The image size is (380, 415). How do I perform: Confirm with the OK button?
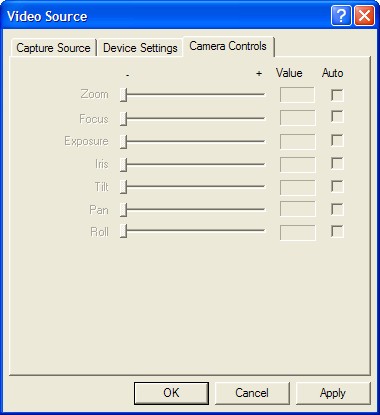[x=171, y=393]
